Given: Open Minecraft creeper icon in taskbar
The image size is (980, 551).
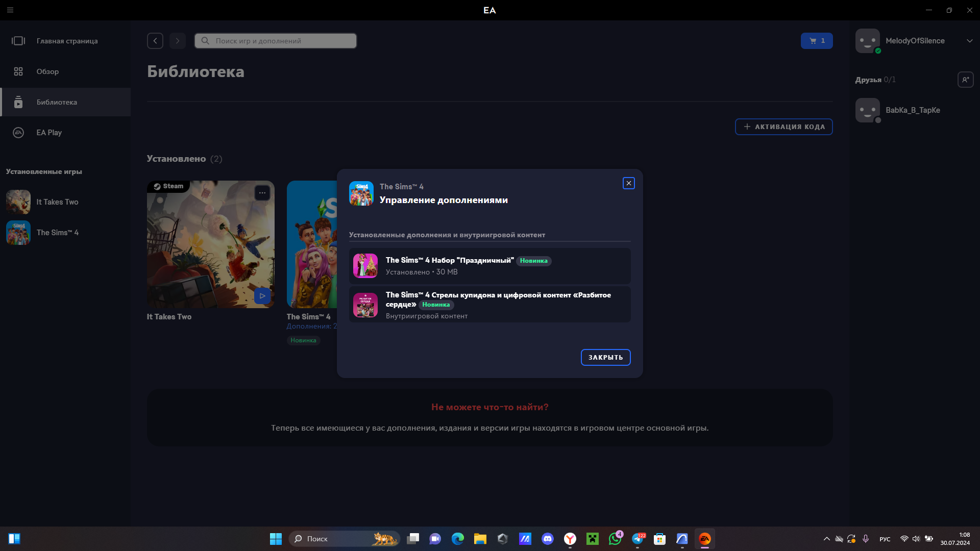Looking at the screenshot, I should coord(593,539).
